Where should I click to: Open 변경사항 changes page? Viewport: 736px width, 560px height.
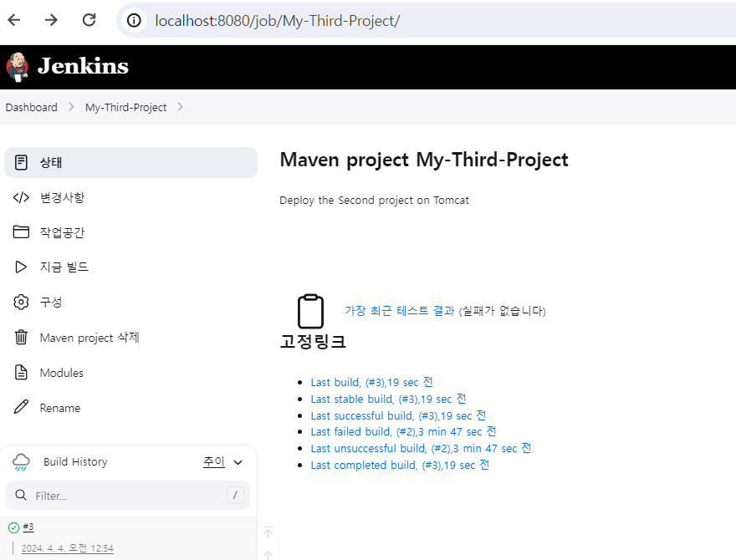click(62, 197)
